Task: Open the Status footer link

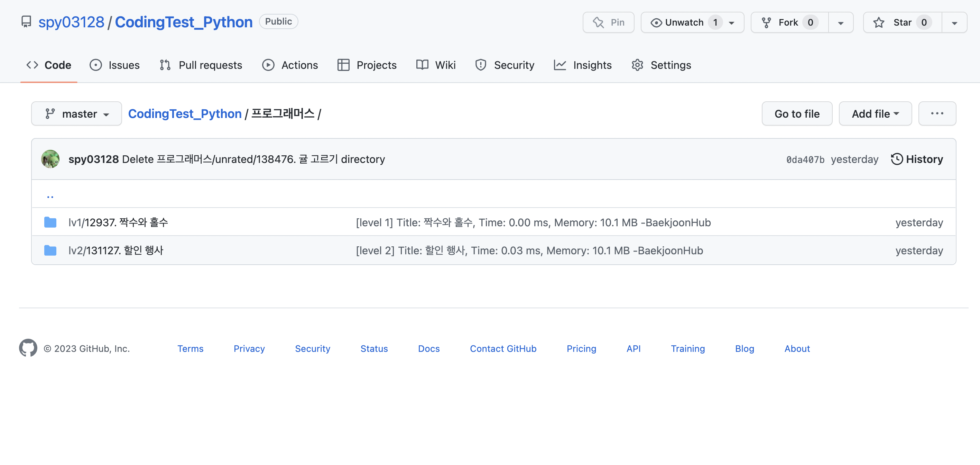Action: pyautogui.click(x=375, y=348)
